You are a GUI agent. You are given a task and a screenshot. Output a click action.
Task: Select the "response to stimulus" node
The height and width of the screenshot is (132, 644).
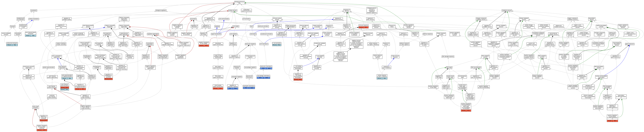347,11
